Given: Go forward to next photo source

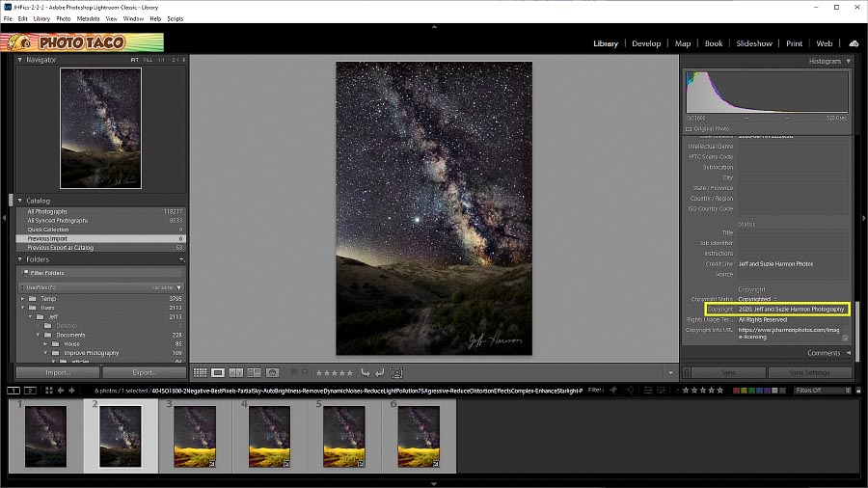Looking at the screenshot, I should tap(71, 391).
